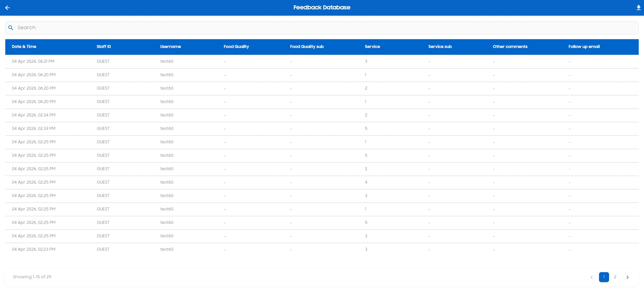Download the feedback database export
The image size is (644, 288).
638,8
